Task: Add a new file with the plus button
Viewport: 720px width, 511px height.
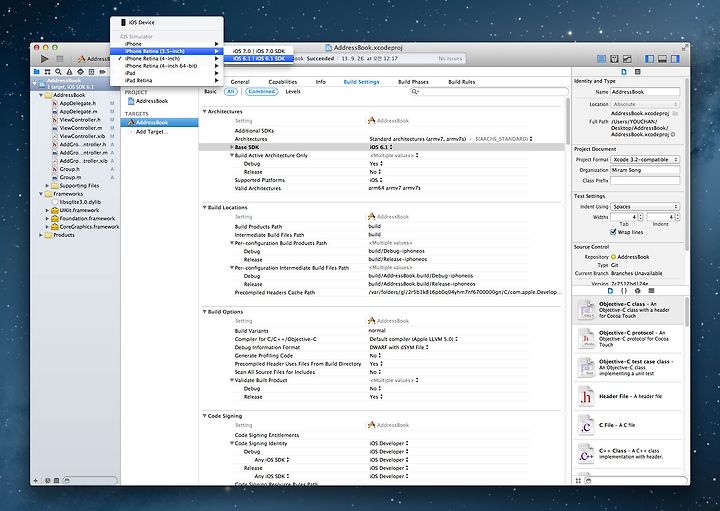Action: point(35,480)
